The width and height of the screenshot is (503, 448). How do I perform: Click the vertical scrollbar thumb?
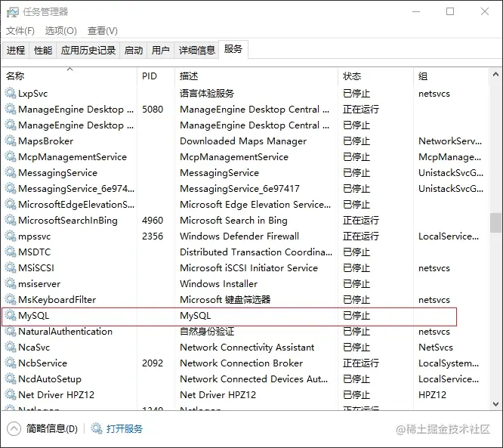click(495, 222)
